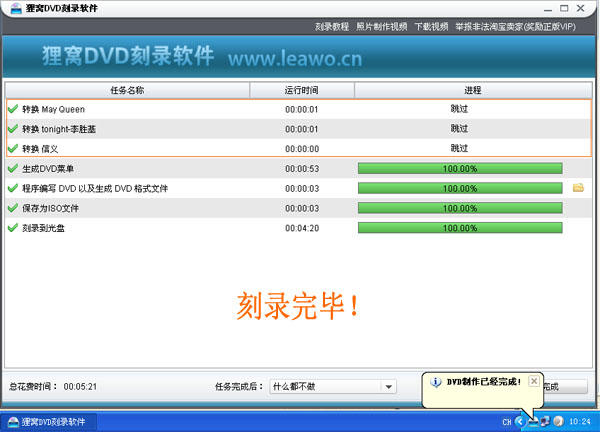Click run time 00:04:20 for 刻录到光盘
The height and width of the screenshot is (432, 600).
pos(302,228)
